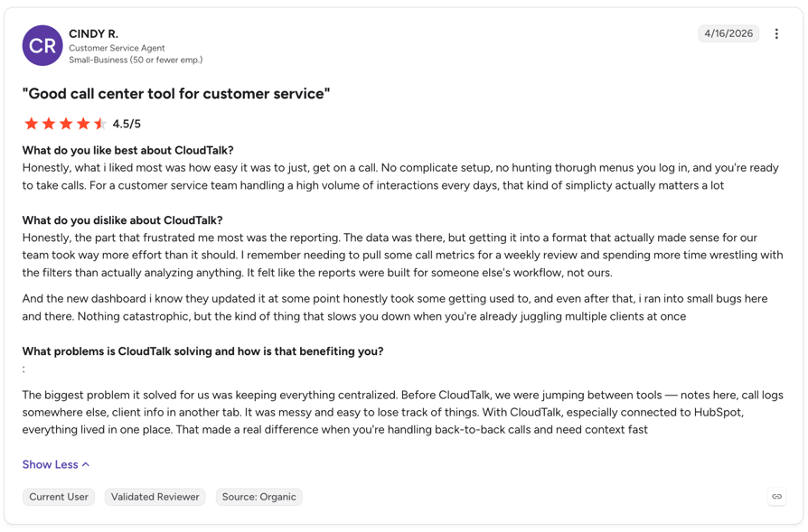Viewport: 808px width, 532px height.
Task: Click the Small-Business company size label
Action: 136,60
